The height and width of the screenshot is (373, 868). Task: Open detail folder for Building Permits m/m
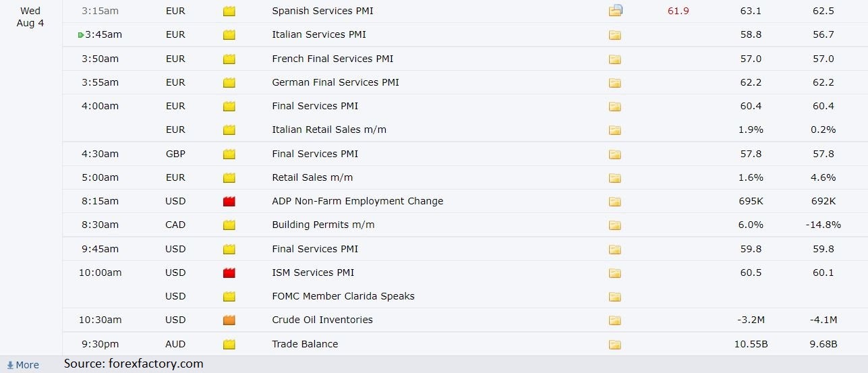tap(614, 225)
